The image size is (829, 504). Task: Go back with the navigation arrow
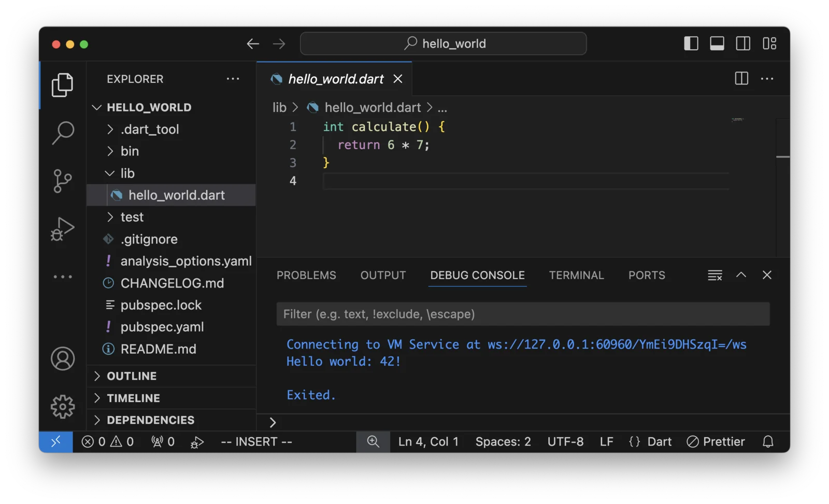click(253, 44)
